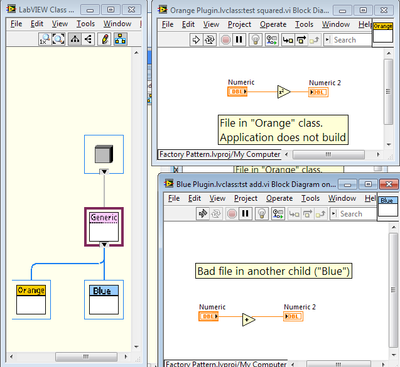Collapse children arrow under Generic class
Image resolution: width=400 pixels, height=367 pixels.
104,245
